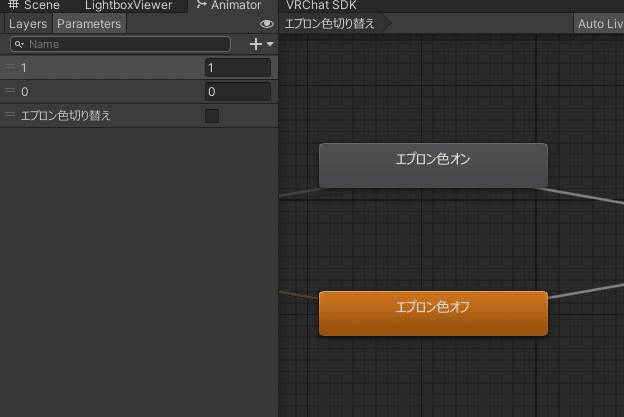The image size is (624, 417).
Task: Select the エプロン色オン state node
Action: point(433,166)
